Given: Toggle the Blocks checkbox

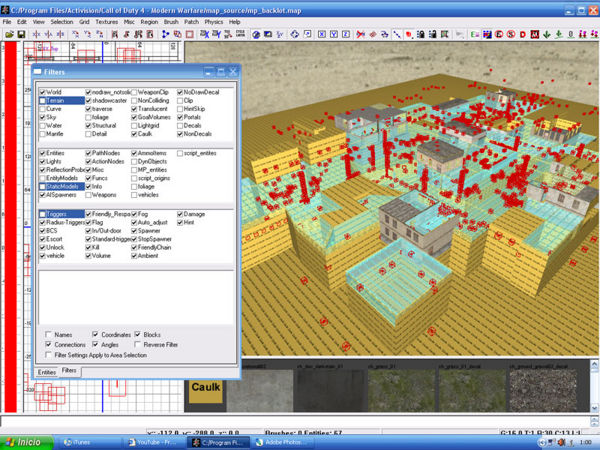Looking at the screenshot, I should tap(137, 334).
